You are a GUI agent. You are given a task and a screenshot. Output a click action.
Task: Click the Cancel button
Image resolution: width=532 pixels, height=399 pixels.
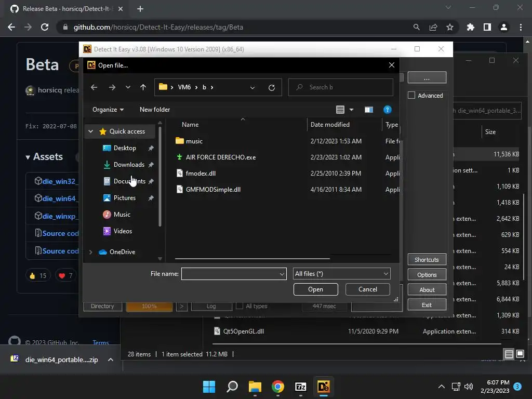367,289
